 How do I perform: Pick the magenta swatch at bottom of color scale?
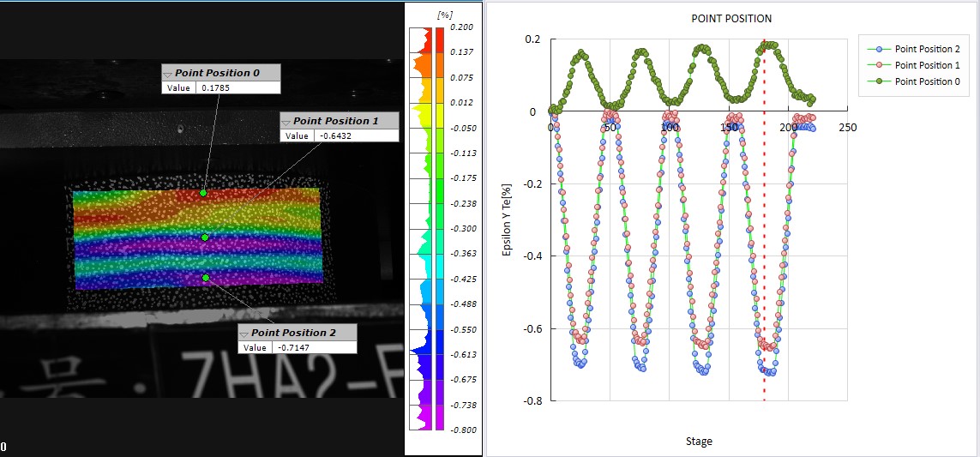(x=440, y=420)
